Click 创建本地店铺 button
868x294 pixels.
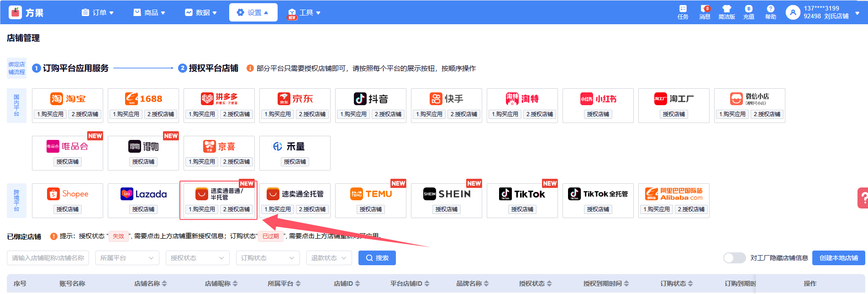click(x=838, y=258)
